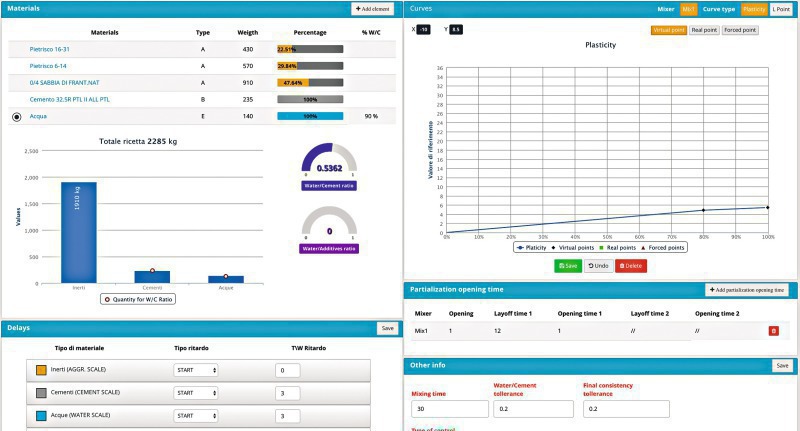Click the Mixing time input field

[449, 409]
